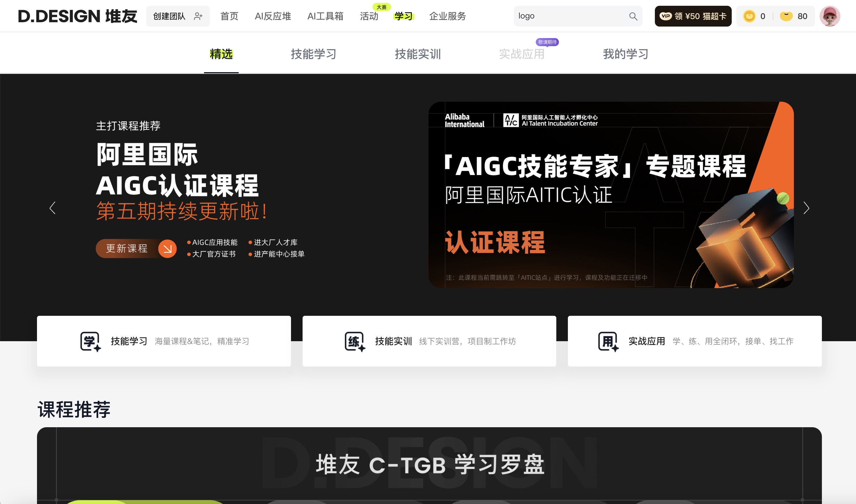Viewport: 856px width, 504px height.
Task: Go to next carousel slide
Action: pyautogui.click(x=806, y=208)
